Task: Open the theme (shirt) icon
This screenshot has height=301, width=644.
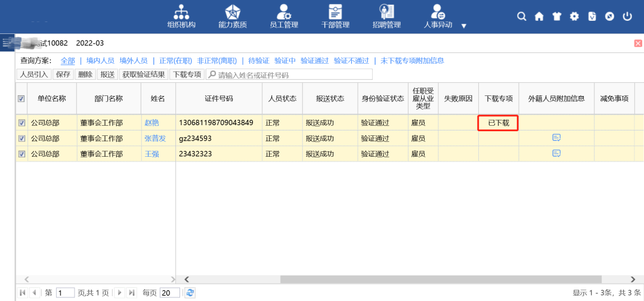Action: [x=557, y=17]
